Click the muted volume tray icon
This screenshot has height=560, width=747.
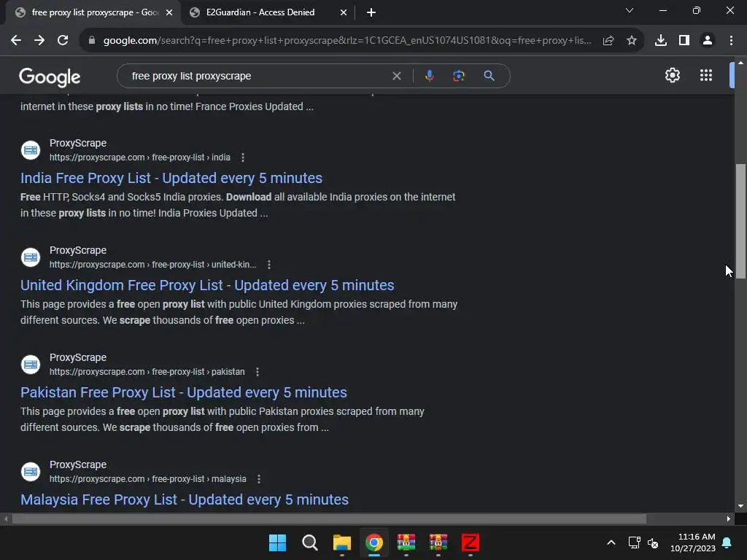pos(653,542)
